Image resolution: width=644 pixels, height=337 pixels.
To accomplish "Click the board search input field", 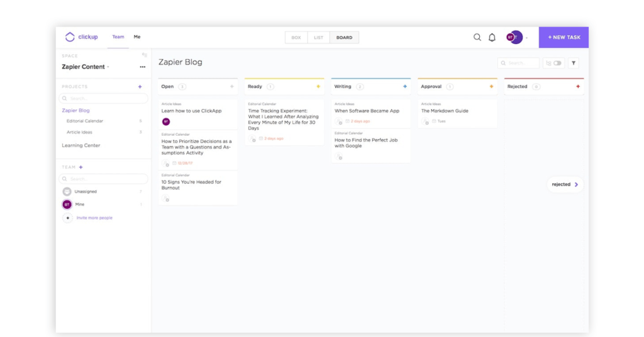I will (x=522, y=63).
